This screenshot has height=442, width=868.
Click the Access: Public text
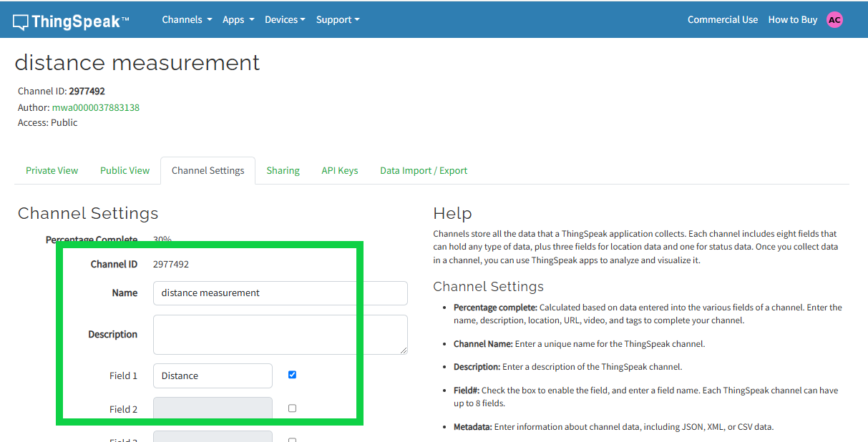point(48,123)
